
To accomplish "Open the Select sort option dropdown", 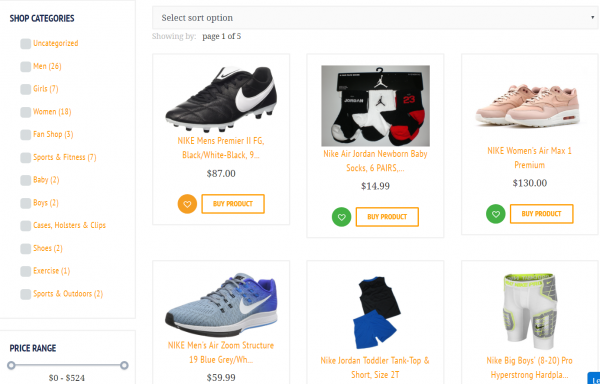I will [x=375, y=18].
